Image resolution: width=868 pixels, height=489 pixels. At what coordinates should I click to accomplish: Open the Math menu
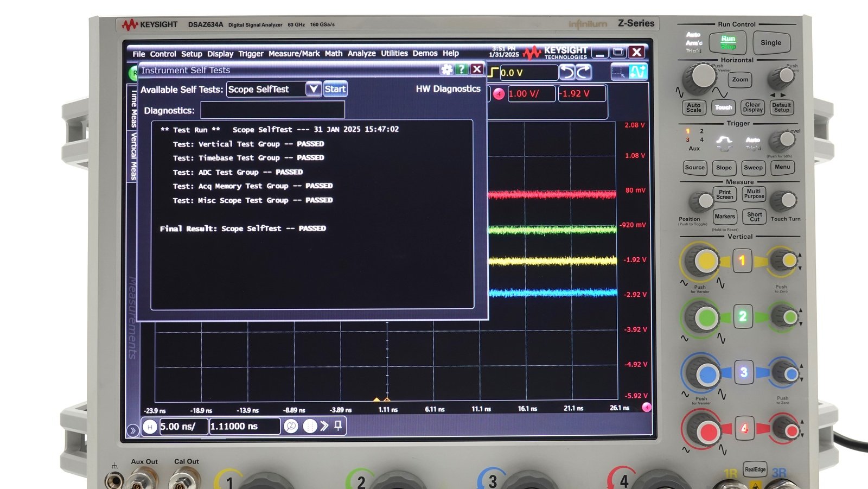click(x=334, y=53)
